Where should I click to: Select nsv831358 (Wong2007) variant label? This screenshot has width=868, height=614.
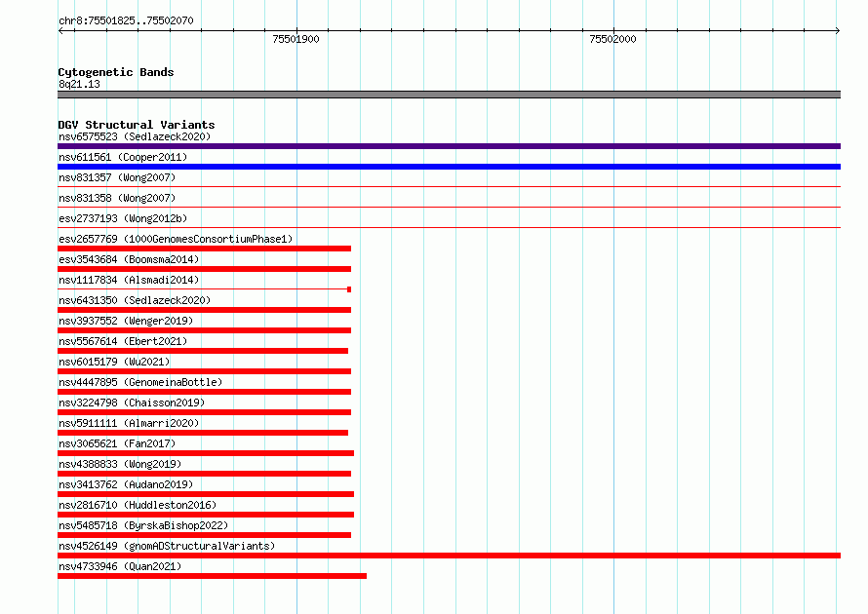tap(117, 198)
